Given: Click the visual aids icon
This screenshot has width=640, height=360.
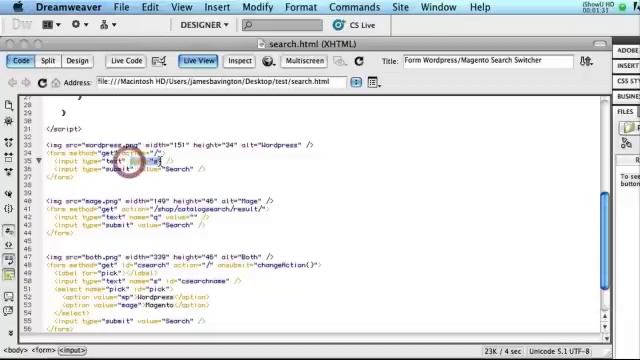Looking at the screenshot, I should [x=340, y=61].
